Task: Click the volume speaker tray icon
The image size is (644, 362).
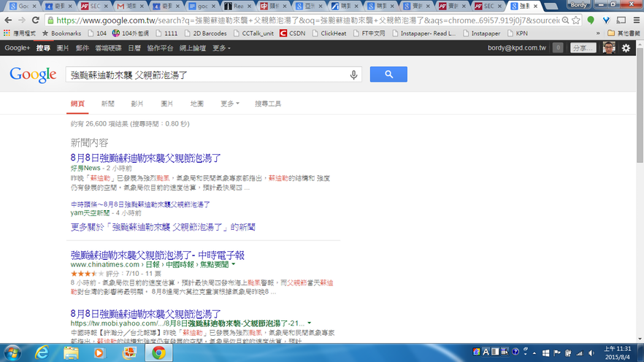Action: pos(591,353)
